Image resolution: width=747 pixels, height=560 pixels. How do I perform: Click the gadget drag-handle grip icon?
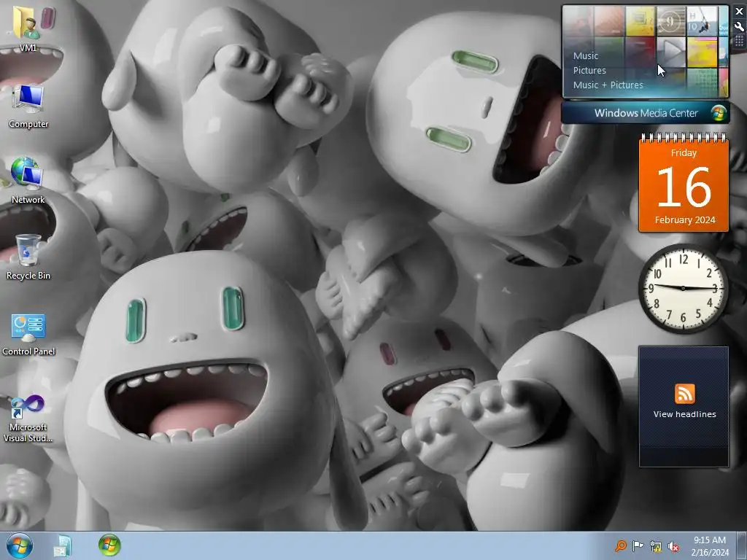[739, 42]
